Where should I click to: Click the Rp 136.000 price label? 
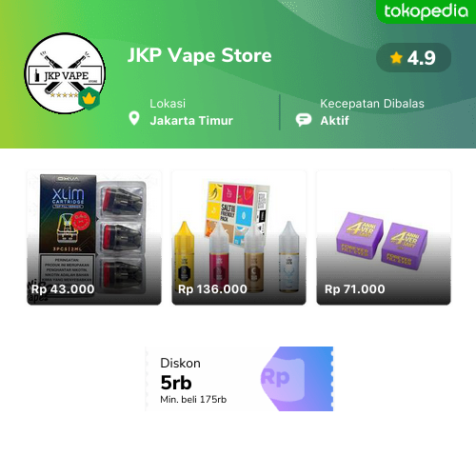(212, 289)
